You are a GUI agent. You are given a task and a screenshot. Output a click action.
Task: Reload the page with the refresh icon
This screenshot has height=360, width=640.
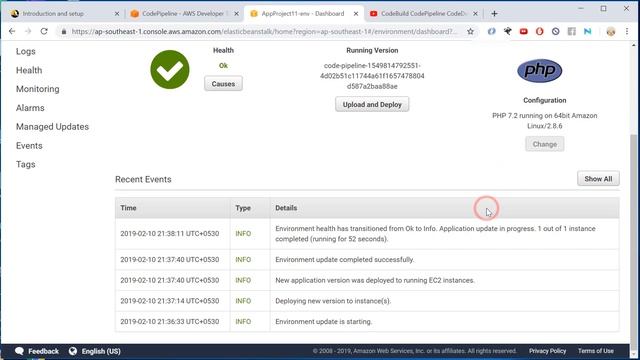point(44,31)
